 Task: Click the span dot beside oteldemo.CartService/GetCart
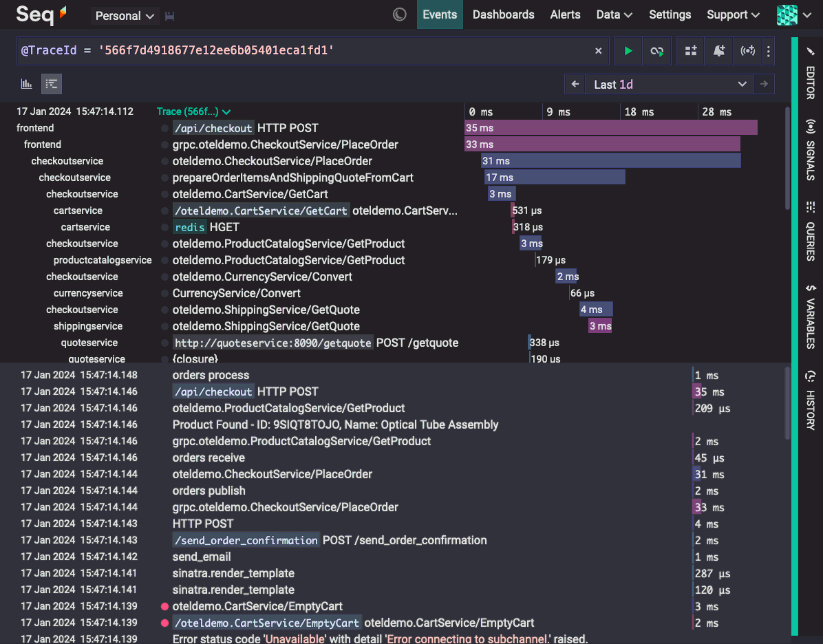[165, 194]
